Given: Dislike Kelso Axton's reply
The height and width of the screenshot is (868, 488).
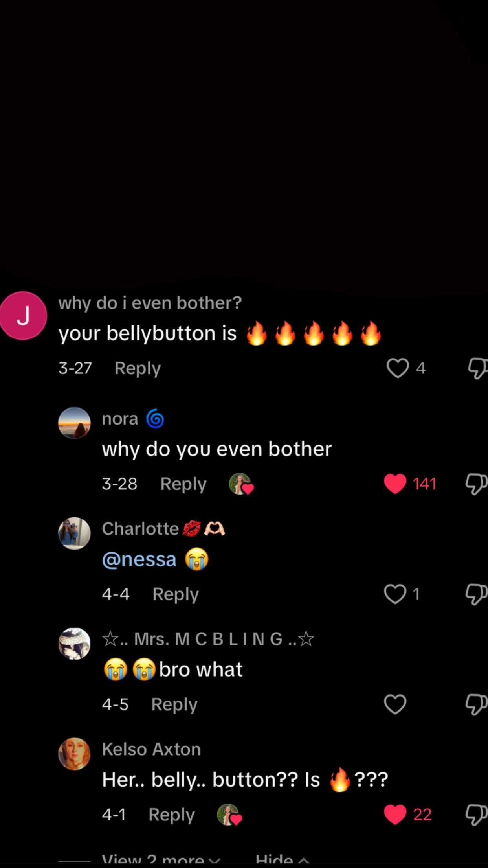Looking at the screenshot, I should (476, 814).
